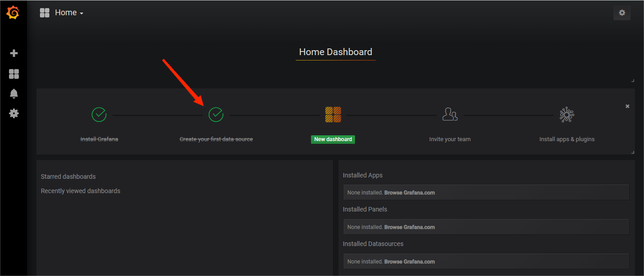This screenshot has width=644, height=276.
Task: Expand the Home dashboard picker dropdown
Action: coord(69,13)
